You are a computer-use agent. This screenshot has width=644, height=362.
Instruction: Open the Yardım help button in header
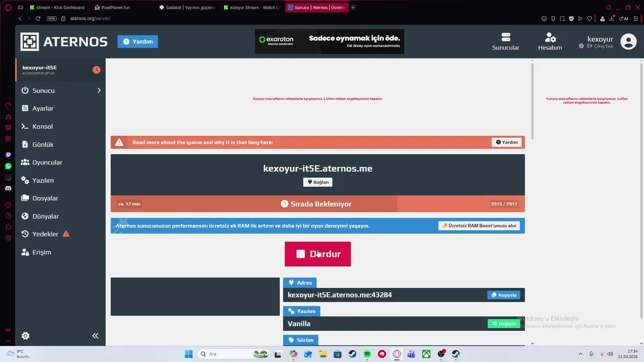(x=138, y=42)
